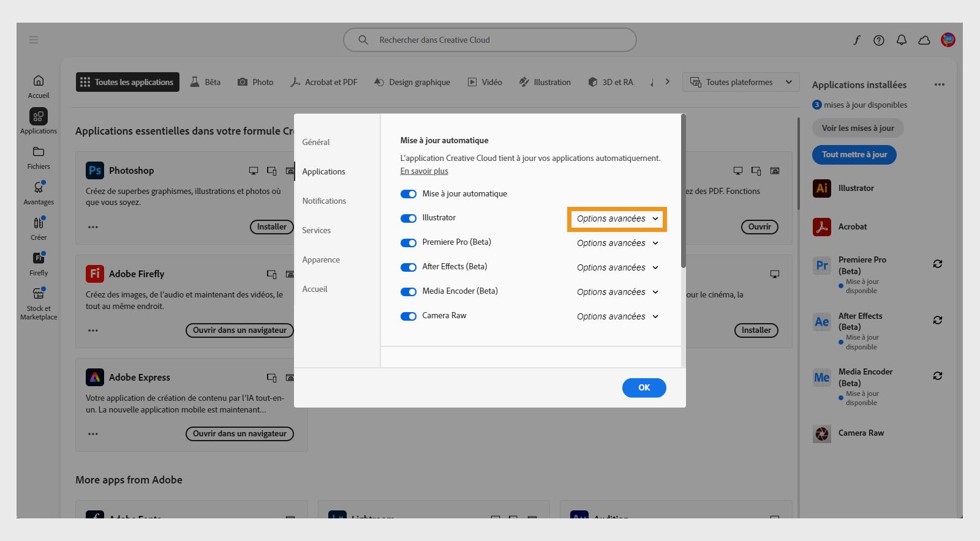This screenshot has width=980, height=541.
Task: Open the user profile avatar
Action: (x=948, y=40)
